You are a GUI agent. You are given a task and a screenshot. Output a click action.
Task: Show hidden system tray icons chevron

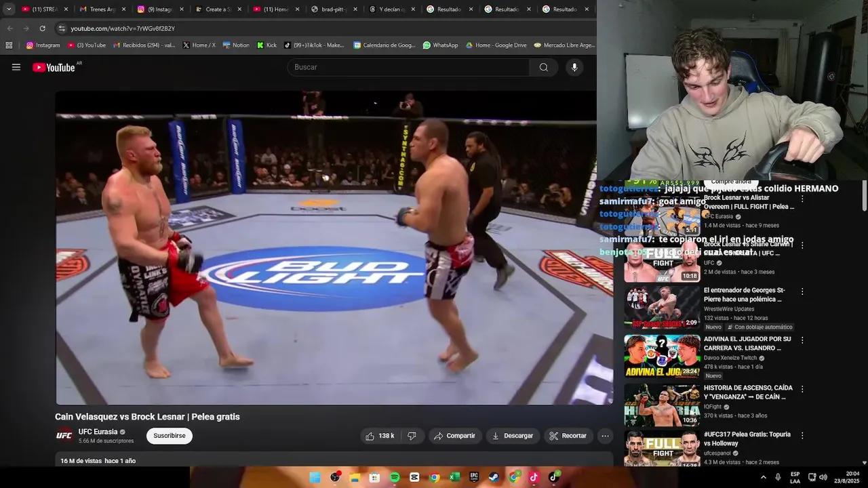pyautogui.click(x=764, y=477)
